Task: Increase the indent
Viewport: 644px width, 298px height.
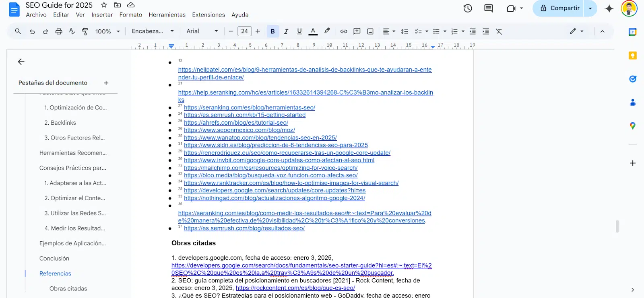Action: click(486, 31)
